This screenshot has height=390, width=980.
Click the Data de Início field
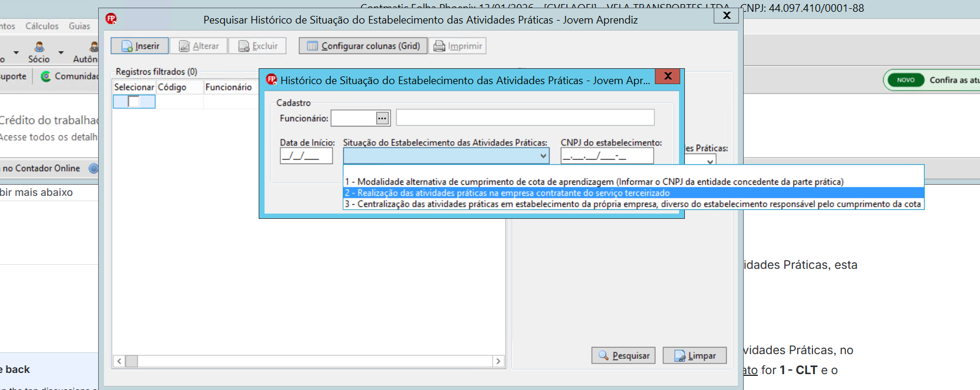(x=306, y=156)
